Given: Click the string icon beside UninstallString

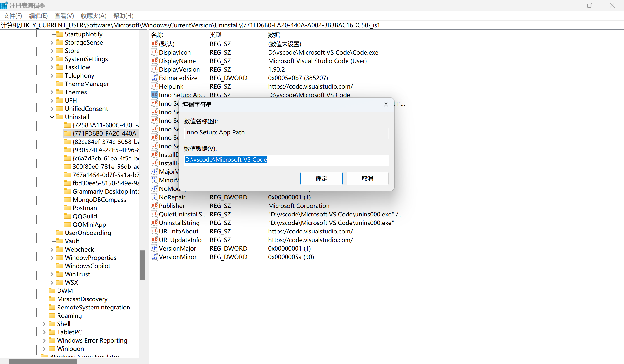Looking at the screenshot, I should point(155,223).
